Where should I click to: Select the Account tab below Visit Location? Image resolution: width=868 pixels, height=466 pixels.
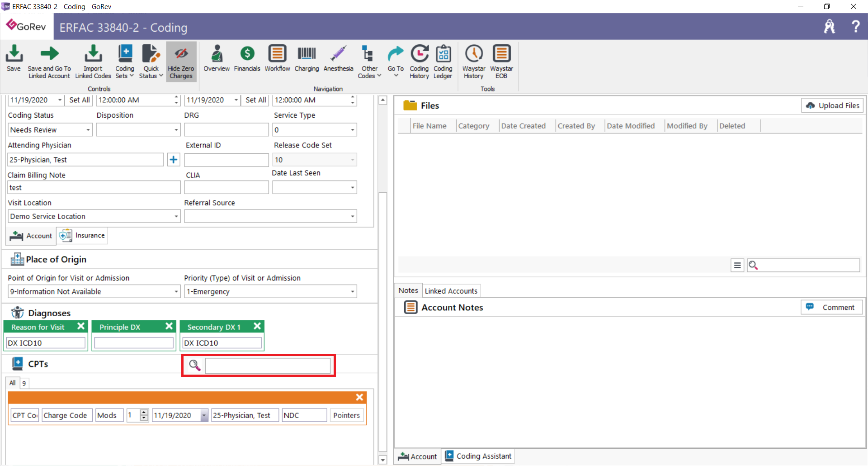[31, 236]
